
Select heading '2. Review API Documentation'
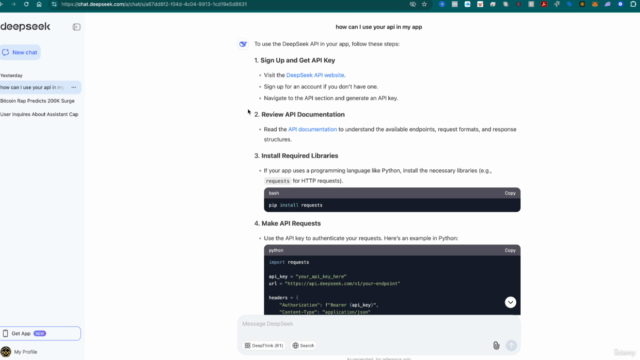pos(299,115)
